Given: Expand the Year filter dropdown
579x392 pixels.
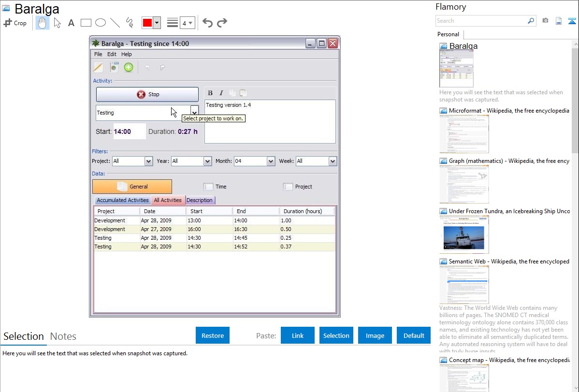Looking at the screenshot, I should (x=207, y=161).
